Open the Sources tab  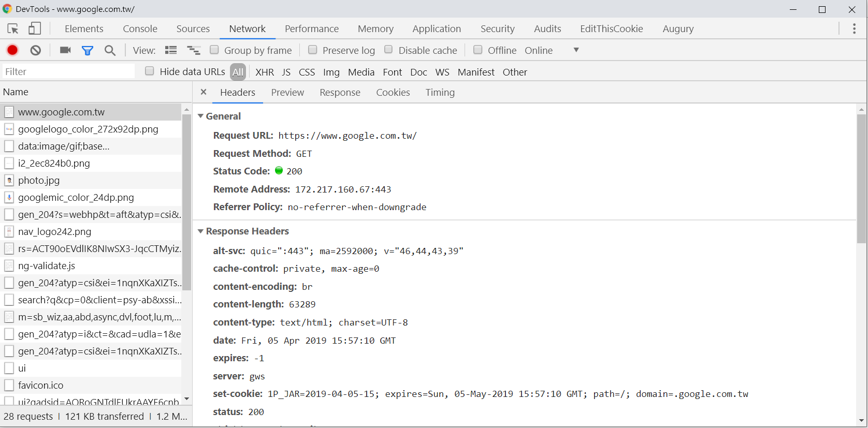(193, 28)
